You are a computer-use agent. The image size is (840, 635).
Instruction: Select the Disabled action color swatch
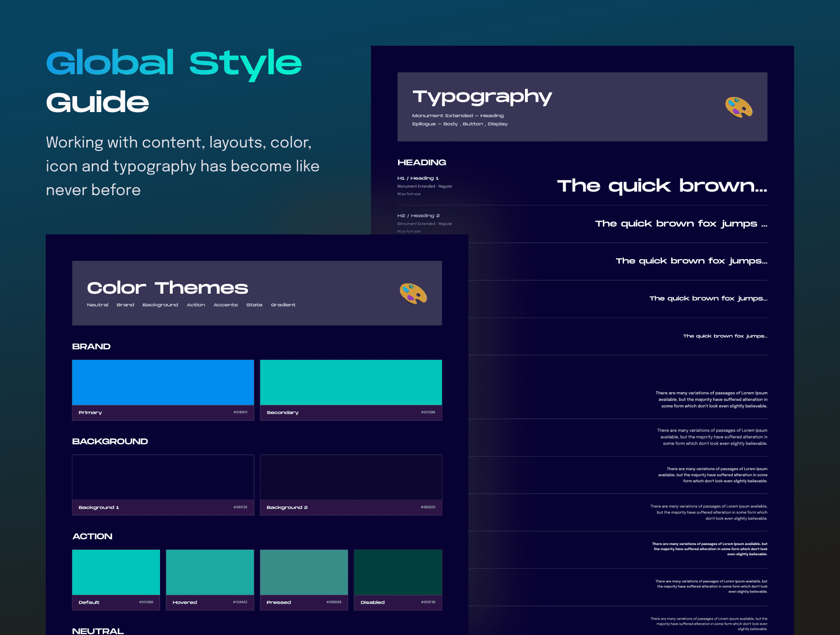[398, 572]
